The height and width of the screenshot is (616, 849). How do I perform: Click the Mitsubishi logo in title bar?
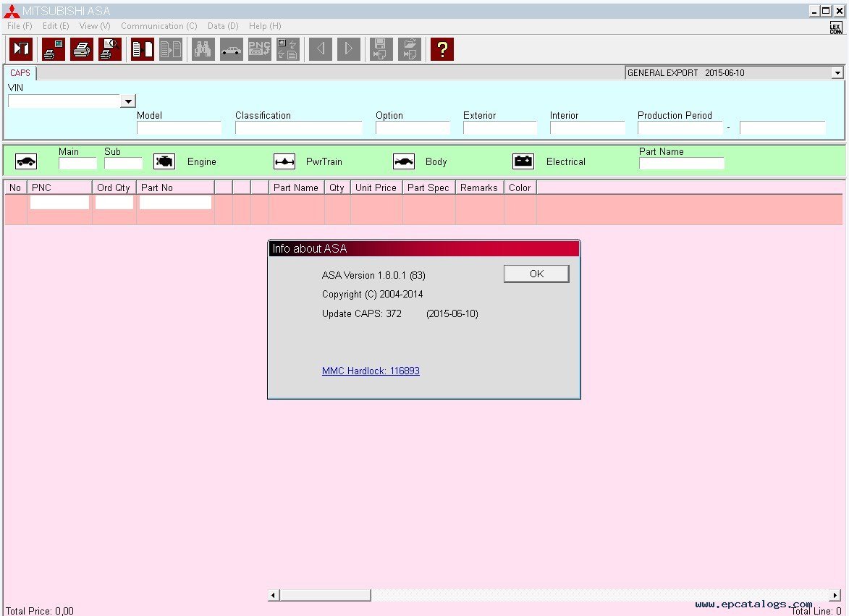pos(12,11)
